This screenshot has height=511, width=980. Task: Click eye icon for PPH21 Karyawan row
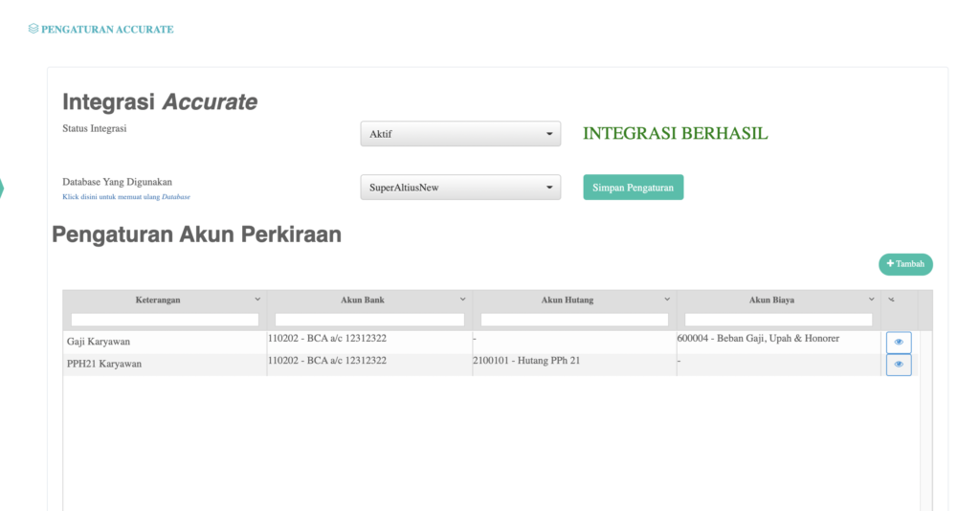(x=898, y=365)
